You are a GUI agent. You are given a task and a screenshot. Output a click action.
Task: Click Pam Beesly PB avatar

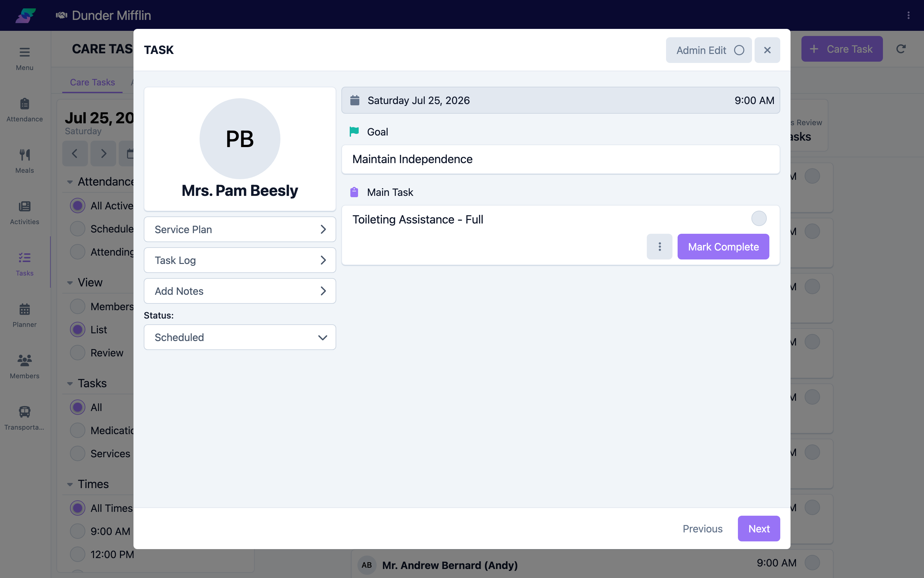point(240,138)
